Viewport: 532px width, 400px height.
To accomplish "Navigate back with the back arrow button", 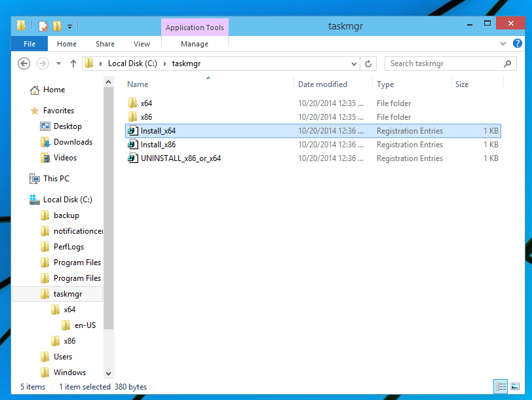I will click(x=24, y=64).
